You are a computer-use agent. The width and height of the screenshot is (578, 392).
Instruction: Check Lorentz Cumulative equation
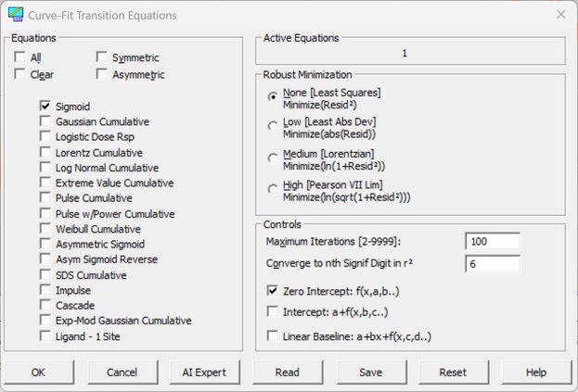coord(45,152)
